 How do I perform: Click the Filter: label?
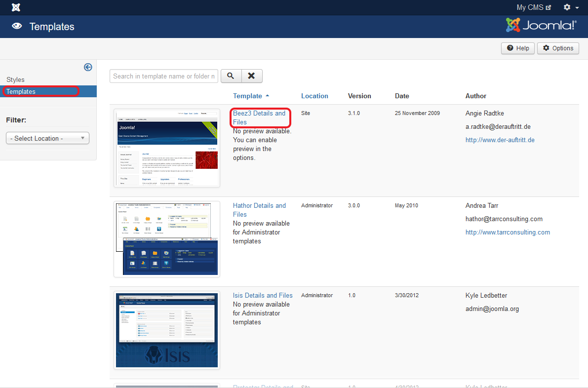pyautogui.click(x=16, y=120)
